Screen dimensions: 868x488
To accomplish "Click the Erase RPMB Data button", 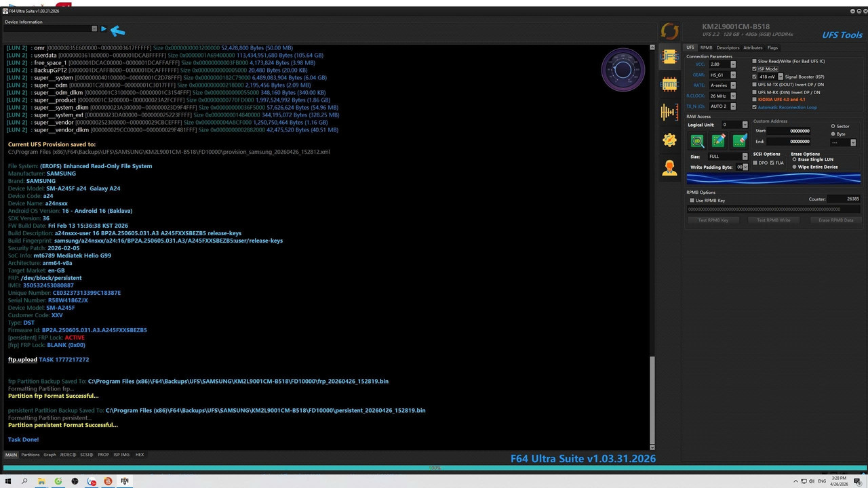I will click(x=835, y=220).
